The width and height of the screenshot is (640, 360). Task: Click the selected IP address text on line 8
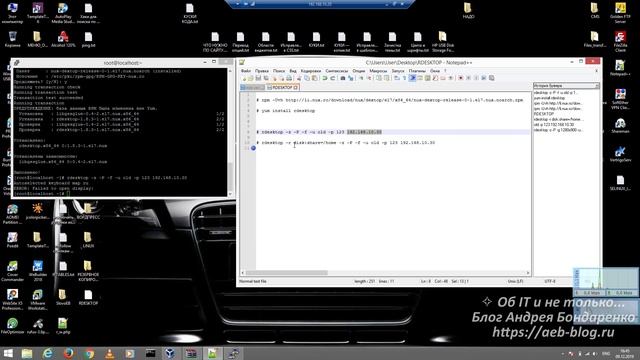click(364, 132)
